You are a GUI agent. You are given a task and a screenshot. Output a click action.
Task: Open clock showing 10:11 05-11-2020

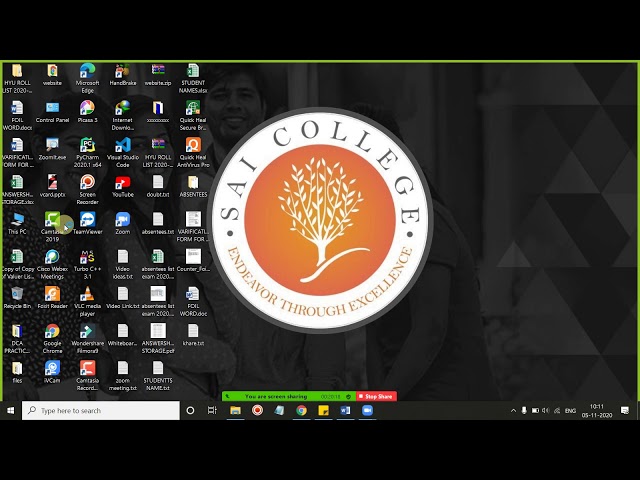coord(597,411)
